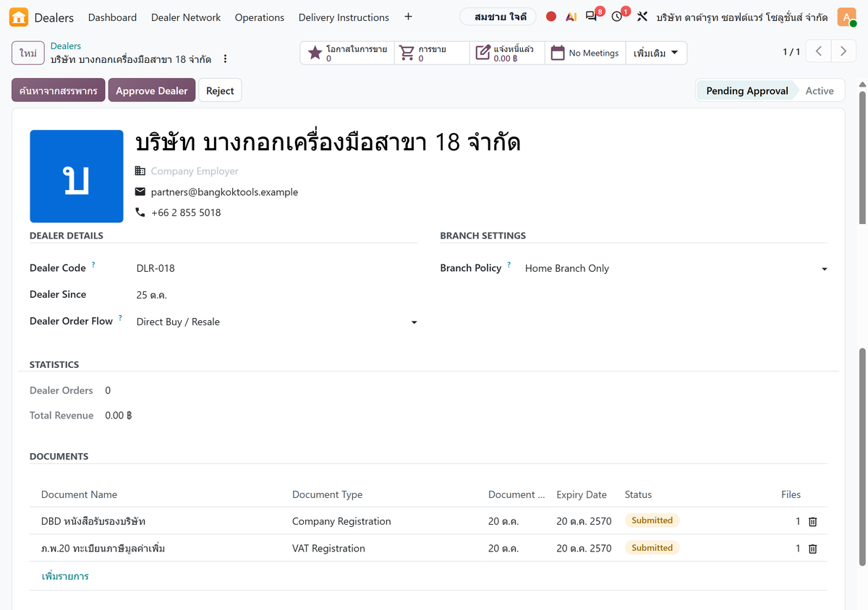Click the เพิ่มรายการ add line link
868x610 pixels.
click(x=65, y=576)
